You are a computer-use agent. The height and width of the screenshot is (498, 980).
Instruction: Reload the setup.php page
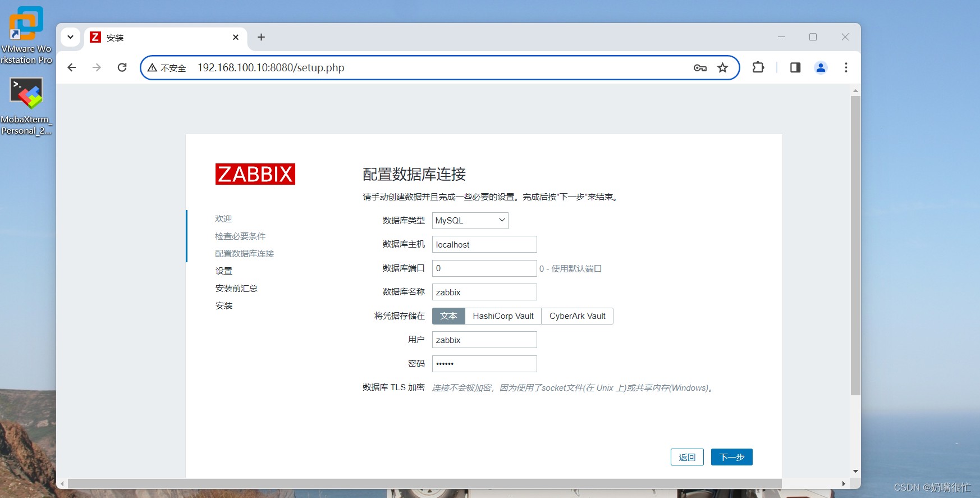click(122, 67)
